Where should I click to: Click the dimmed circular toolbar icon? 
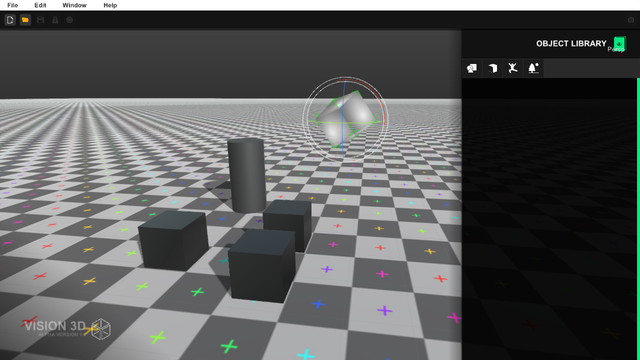coord(69,20)
